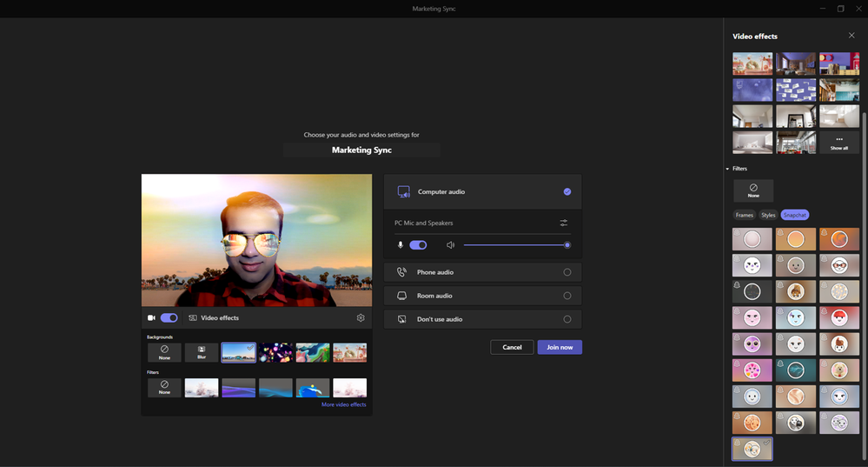Apply the Blur background
Screen dimensions: 868x467
[x=202, y=352]
